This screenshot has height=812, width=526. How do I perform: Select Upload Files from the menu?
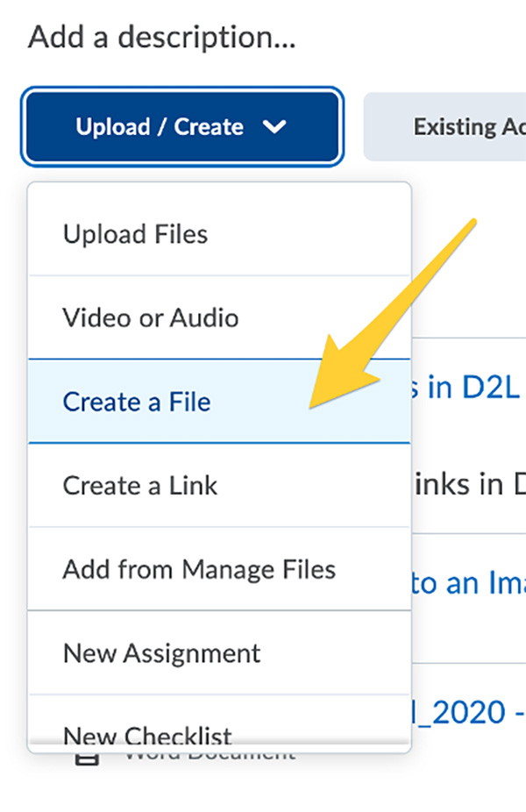[135, 234]
